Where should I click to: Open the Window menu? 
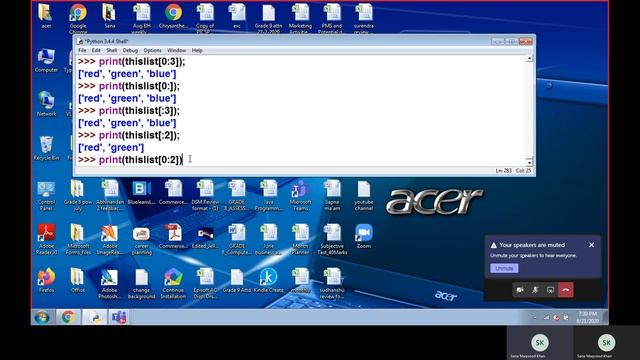(x=176, y=50)
